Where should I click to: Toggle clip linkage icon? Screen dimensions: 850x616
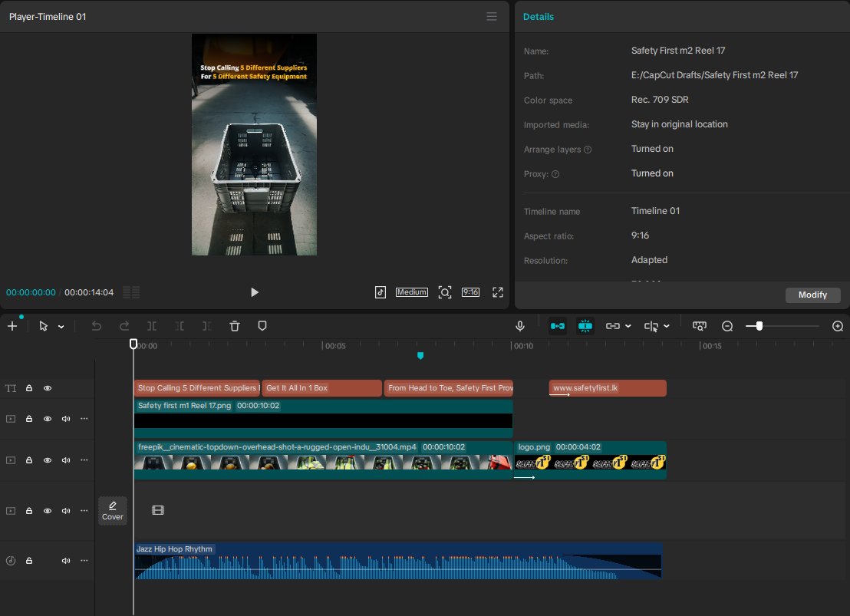coord(612,326)
